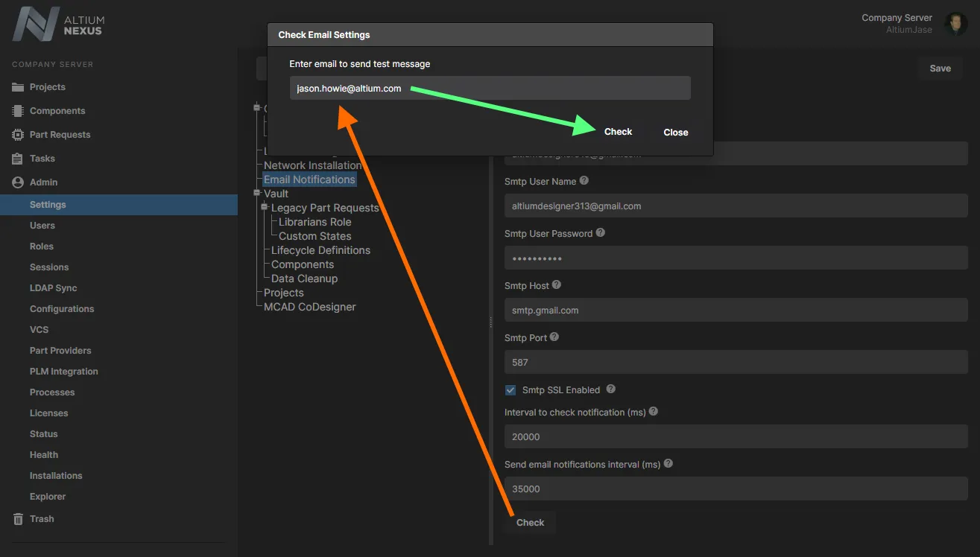Image resolution: width=980 pixels, height=557 pixels.
Task: Select the Vault tree item
Action: tap(276, 194)
